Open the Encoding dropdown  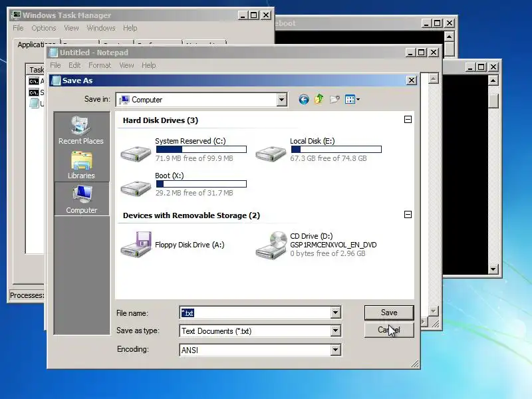pyautogui.click(x=335, y=350)
